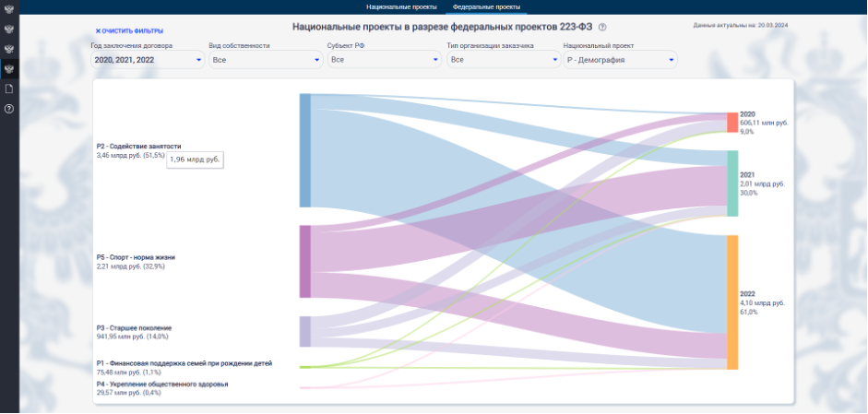Open Тип организации заказчика dropdown

pos(504,60)
